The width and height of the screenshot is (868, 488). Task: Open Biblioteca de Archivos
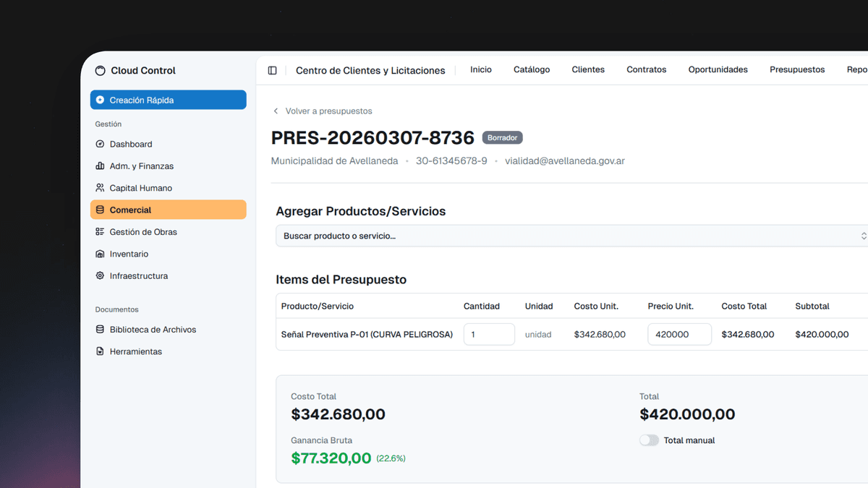169,330
